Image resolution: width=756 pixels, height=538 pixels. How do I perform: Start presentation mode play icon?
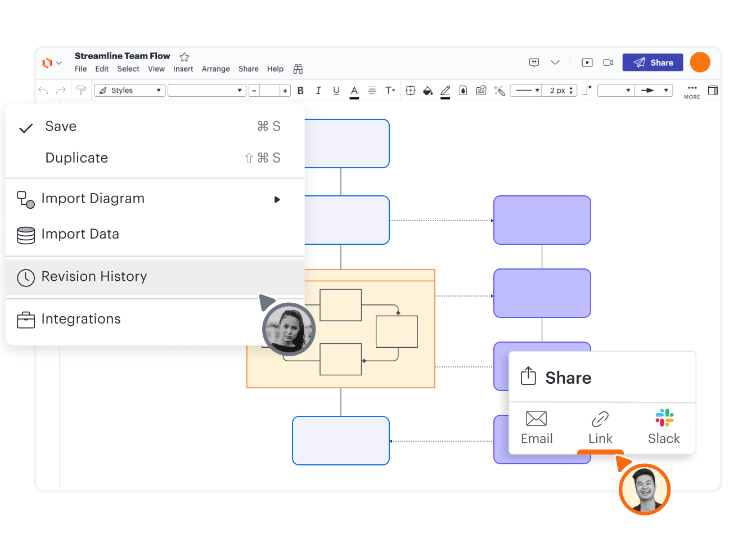coord(587,62)
